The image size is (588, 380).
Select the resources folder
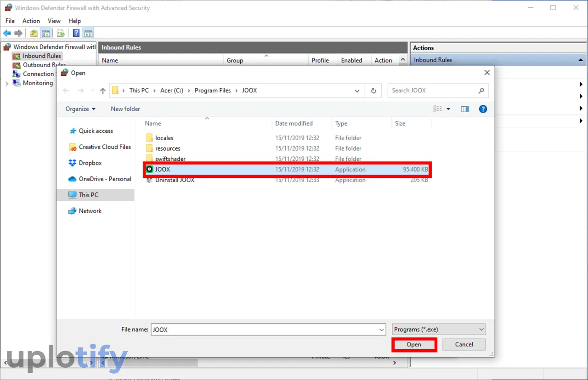(x=287, y=148)
